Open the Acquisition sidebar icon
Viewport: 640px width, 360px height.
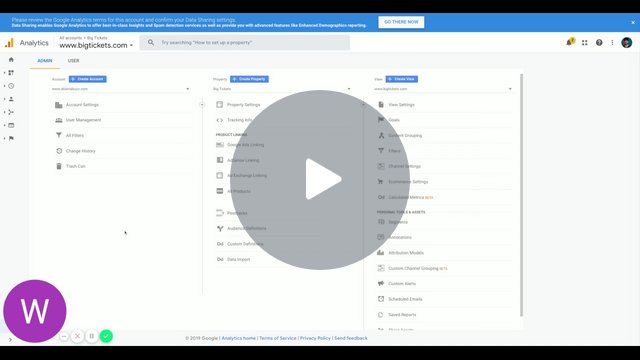click(11, 112)
